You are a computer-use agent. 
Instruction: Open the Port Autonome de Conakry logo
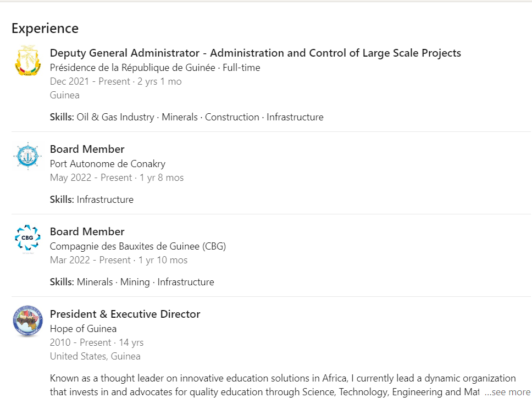[x=28, y=156]
